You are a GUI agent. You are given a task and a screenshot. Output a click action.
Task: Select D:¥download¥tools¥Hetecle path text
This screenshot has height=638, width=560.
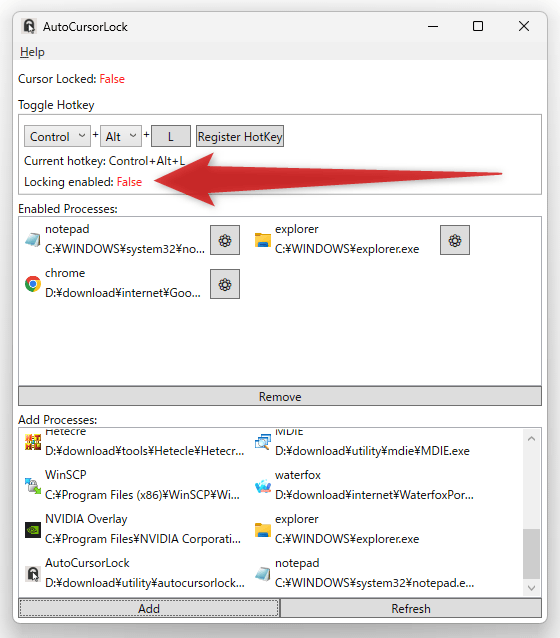point(145,451)
